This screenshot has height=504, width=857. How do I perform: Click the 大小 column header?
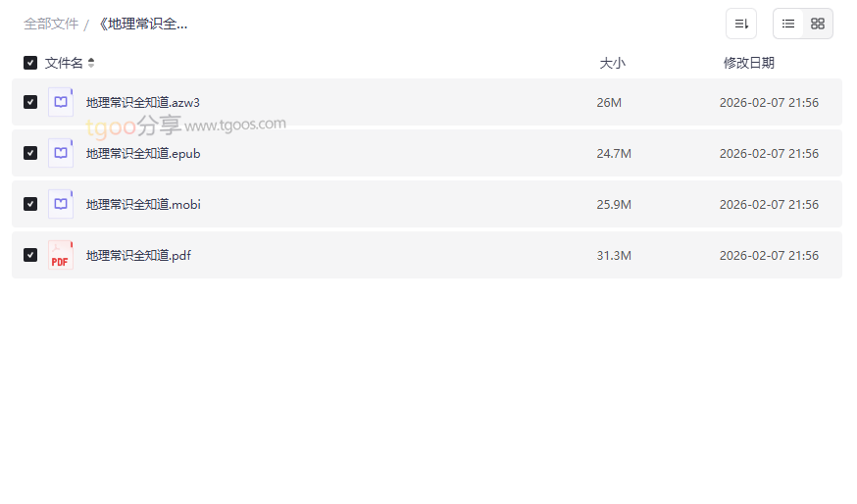pos(612,63)
